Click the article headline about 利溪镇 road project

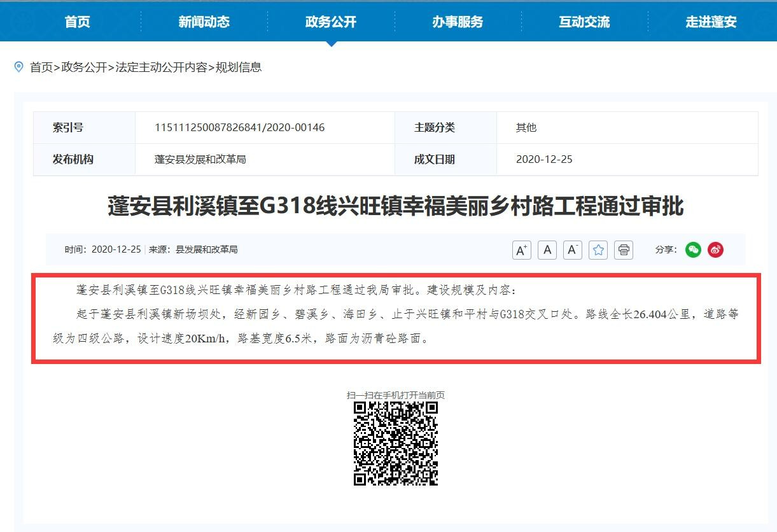click(x=395, y=207)
